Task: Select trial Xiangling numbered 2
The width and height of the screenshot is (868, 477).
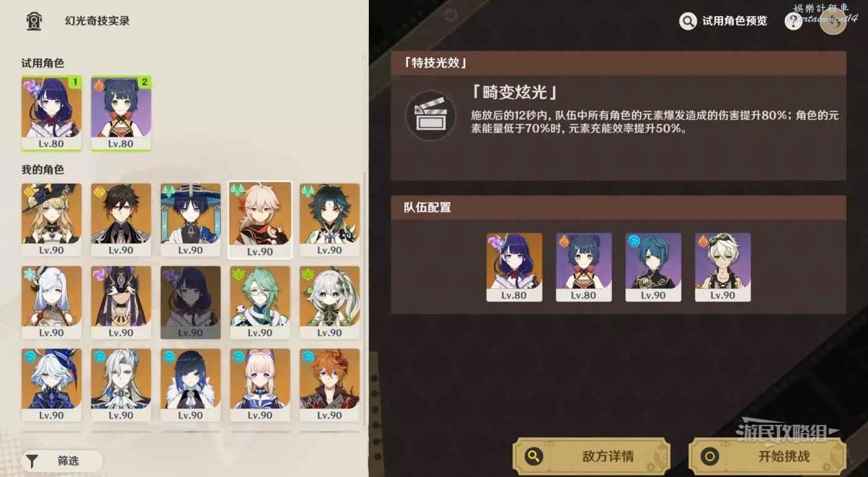Action: tap(121, 113)
